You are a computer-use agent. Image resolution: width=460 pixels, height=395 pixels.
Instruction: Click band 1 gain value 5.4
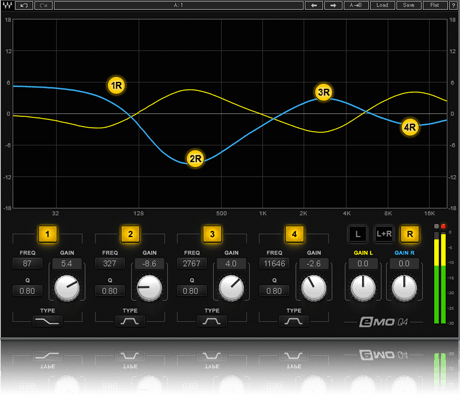point(66,263)
